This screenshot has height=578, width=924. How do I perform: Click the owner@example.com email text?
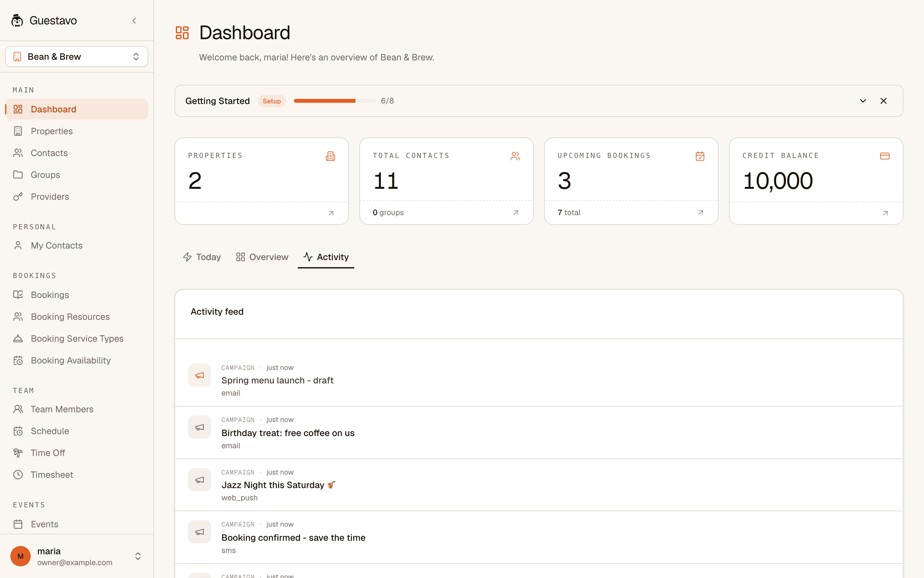coord(75,563)
